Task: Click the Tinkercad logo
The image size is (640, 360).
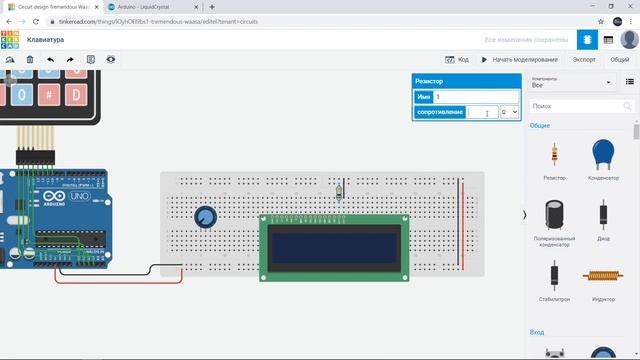Action: 10,40
